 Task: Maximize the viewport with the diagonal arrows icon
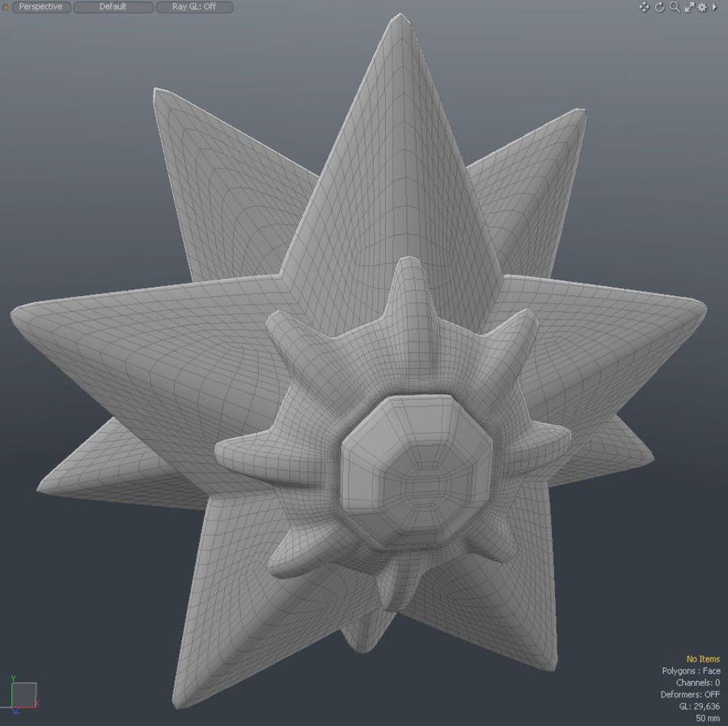tap(689, 7)
